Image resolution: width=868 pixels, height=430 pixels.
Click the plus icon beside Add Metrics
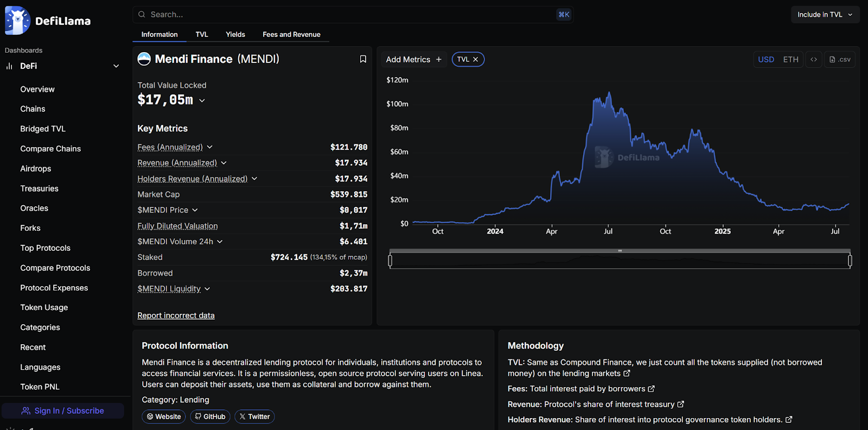coord(439,60)
